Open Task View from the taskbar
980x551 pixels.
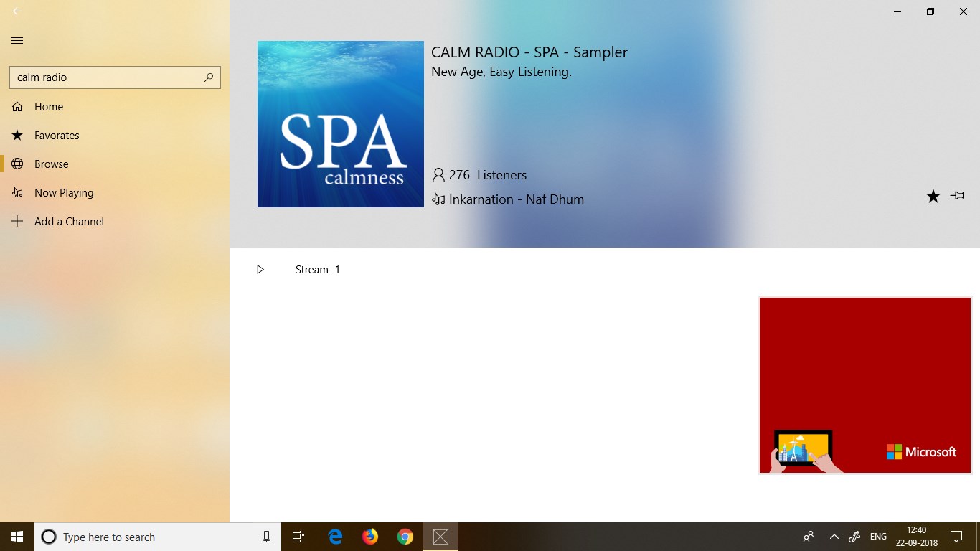tap(298, 537)
